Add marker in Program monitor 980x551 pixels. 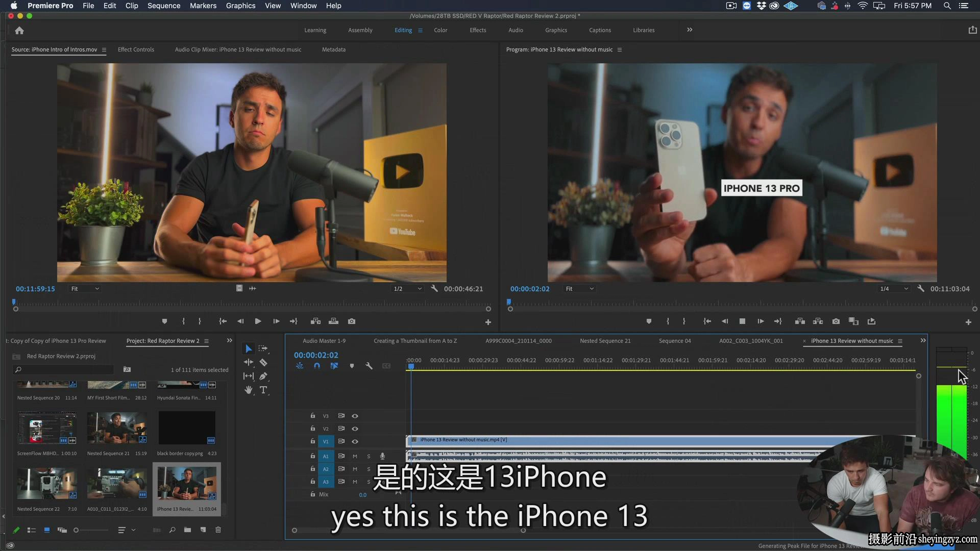pyautogui.click(x=649, y=321)
